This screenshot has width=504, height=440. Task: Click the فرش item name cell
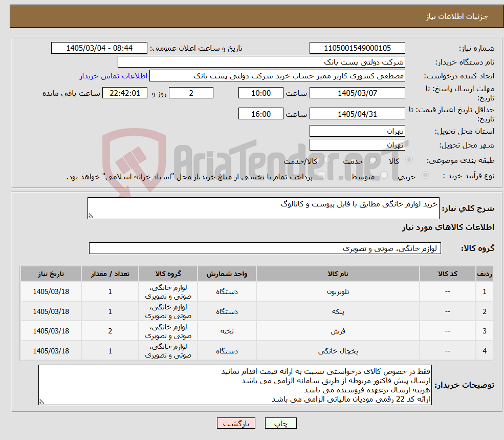[338, 331]
